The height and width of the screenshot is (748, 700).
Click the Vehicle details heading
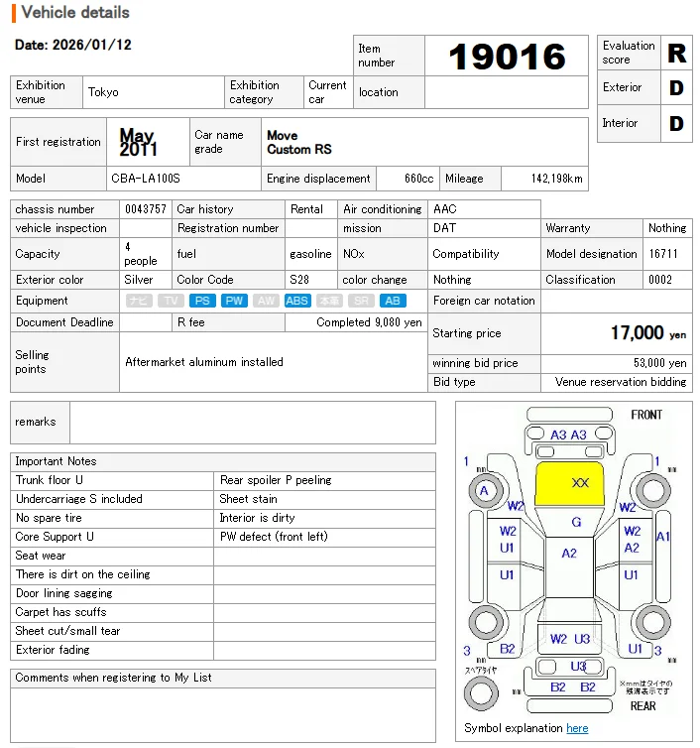[x=75, y=13]
